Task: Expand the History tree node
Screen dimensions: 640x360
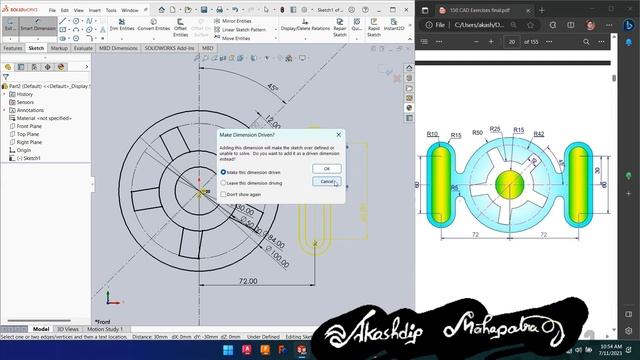Action: click(x=4, y=94)
